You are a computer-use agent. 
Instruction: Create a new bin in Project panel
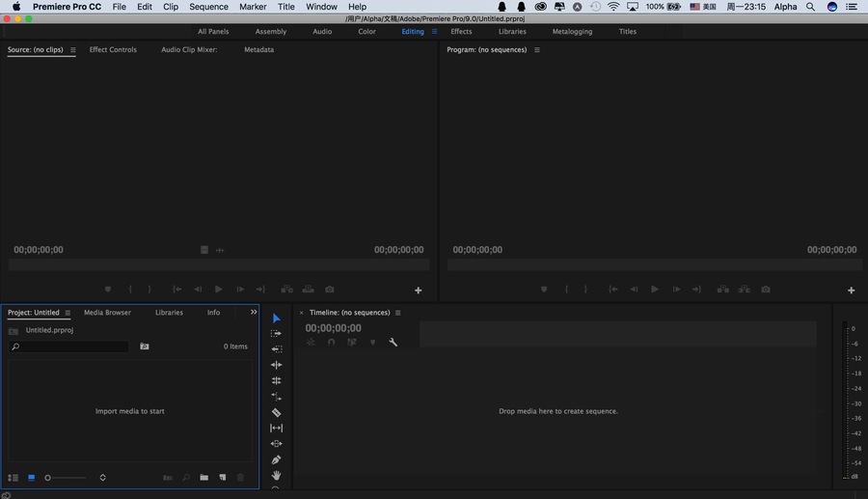[203, 478]
